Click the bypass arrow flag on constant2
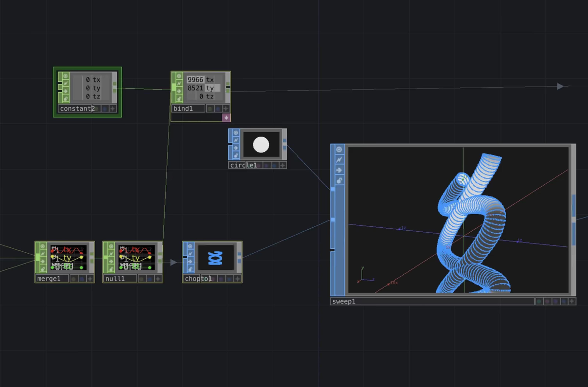 pyautogui.click(x=65, y=91)
